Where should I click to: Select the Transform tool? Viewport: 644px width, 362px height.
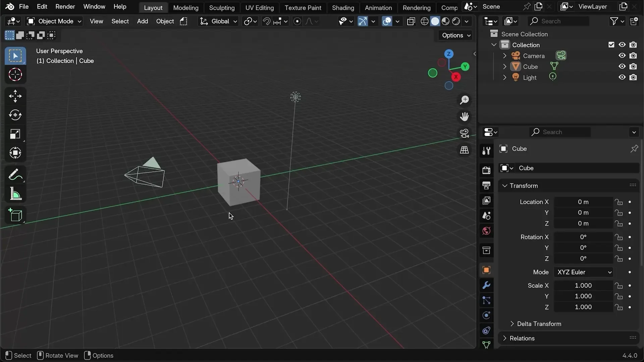tap(15, 153)
